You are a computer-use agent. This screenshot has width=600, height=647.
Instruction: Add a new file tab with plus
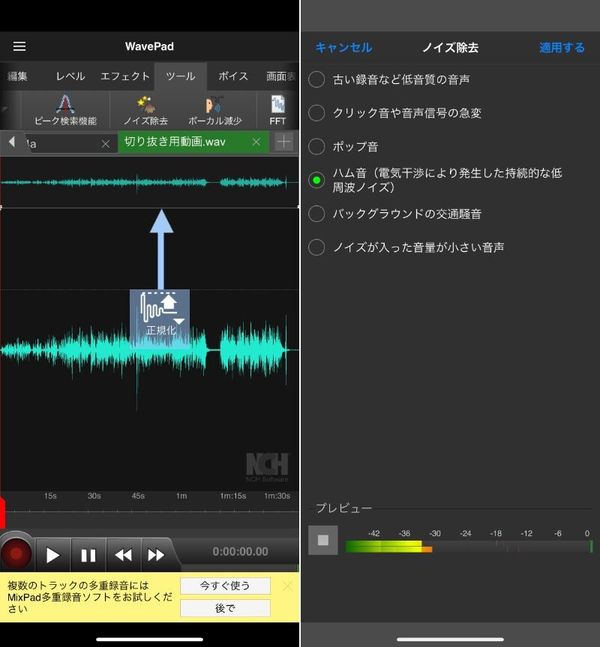(284, 142)
